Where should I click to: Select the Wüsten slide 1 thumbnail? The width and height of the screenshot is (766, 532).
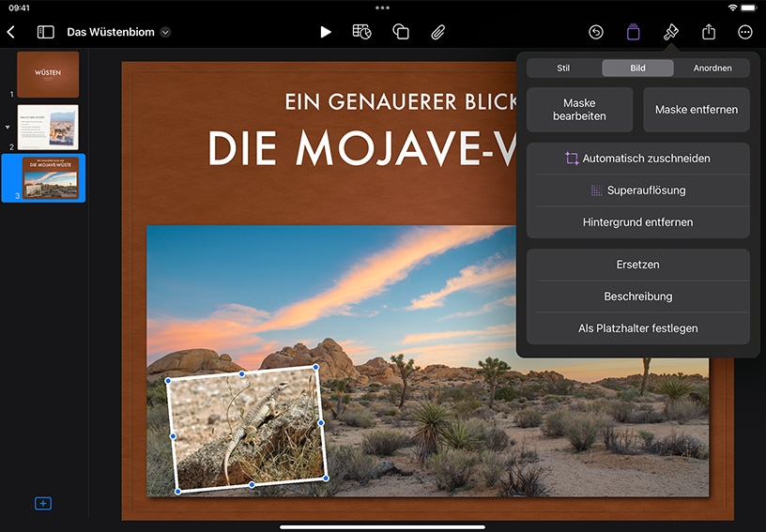pos(48,74)
